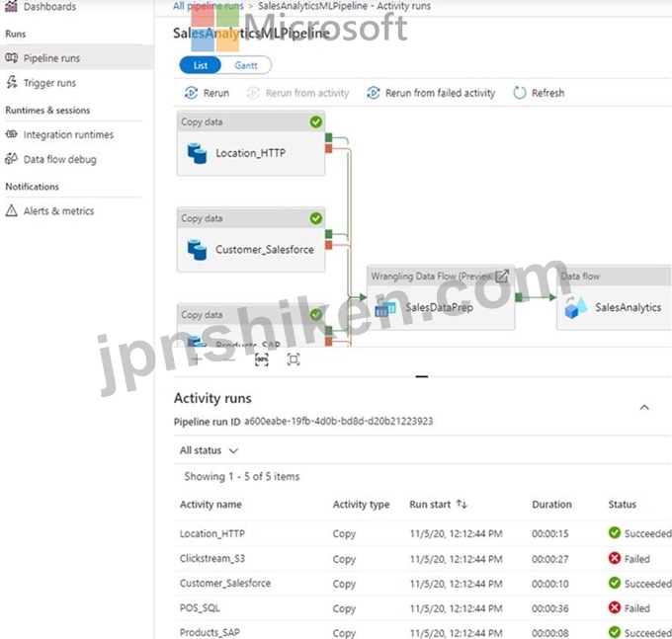Click Rerun from failed activity button
672x639 pixels.
point(431,93)
